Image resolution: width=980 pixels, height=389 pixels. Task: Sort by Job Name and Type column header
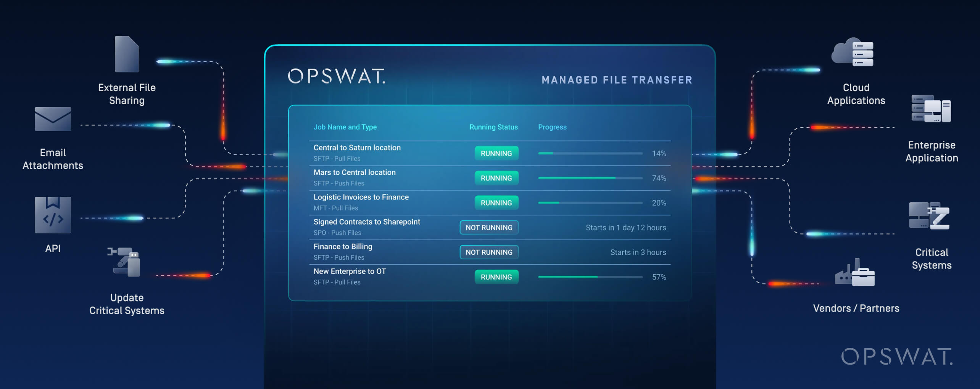(345, 127)
